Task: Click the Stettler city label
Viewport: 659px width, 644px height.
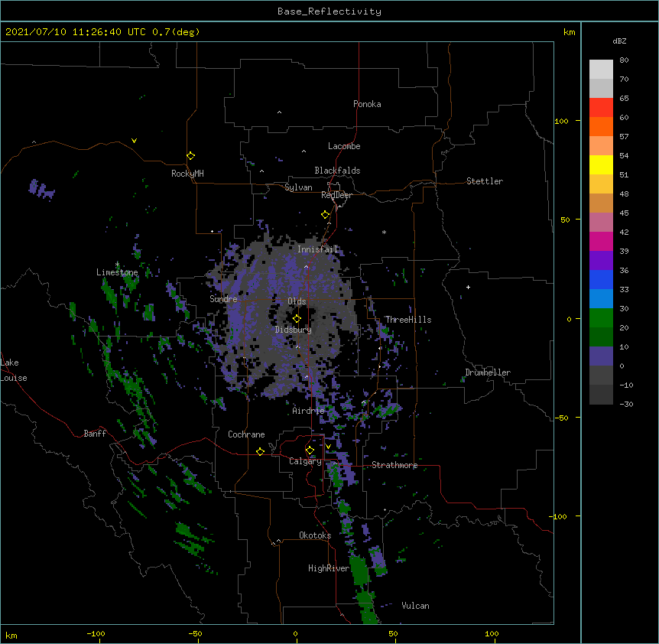Action: click(x=485, y=181)
